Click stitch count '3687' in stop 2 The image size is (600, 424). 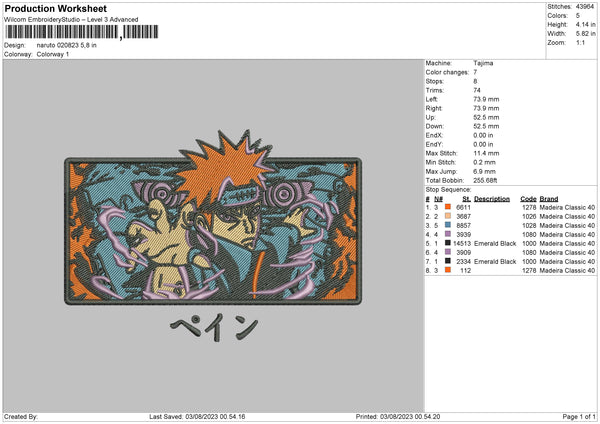[463, 217]
